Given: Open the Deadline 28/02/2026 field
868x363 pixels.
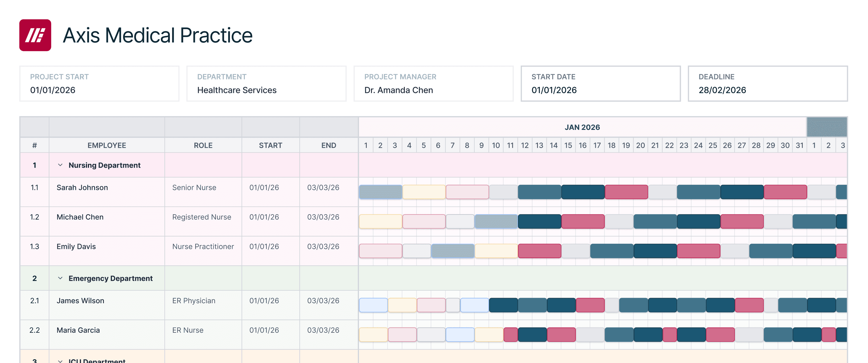Looking at the screenshot, I should pyautogui.click(x=768, y=84).
